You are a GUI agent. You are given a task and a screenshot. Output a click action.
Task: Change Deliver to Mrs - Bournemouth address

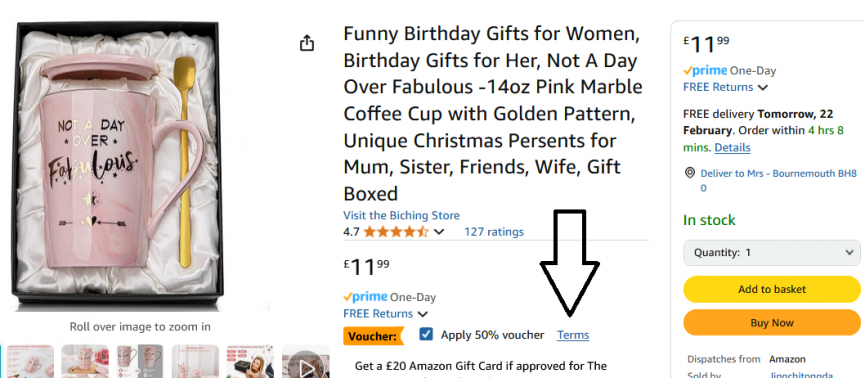coord(778,180)
